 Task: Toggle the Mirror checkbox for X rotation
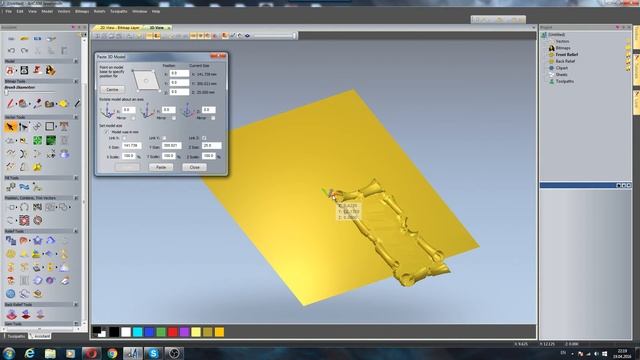[x=133, y=118]
